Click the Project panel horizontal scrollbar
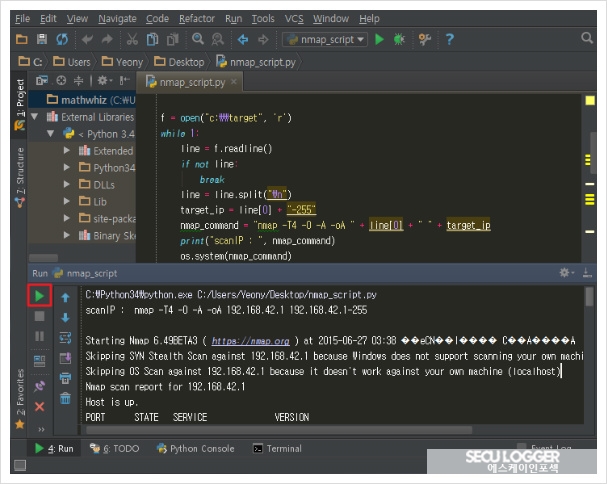607x484 pixels. [43, 257]
